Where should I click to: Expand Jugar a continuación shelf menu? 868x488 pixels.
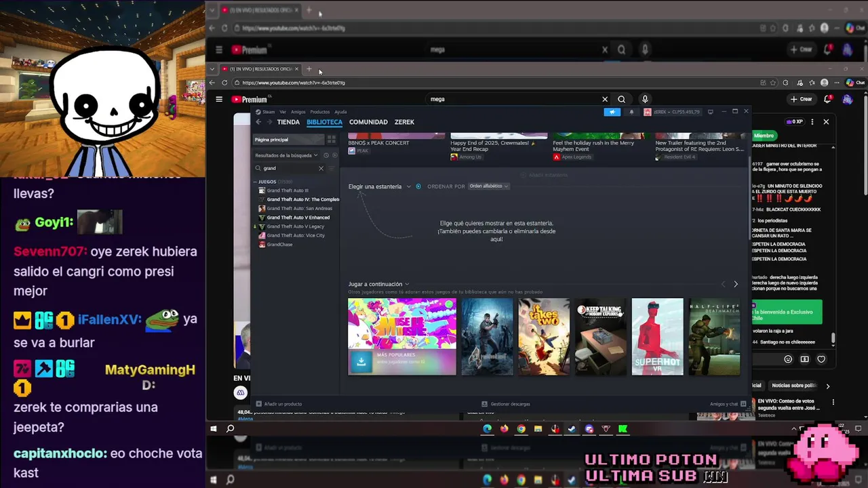tap(378, 284)
